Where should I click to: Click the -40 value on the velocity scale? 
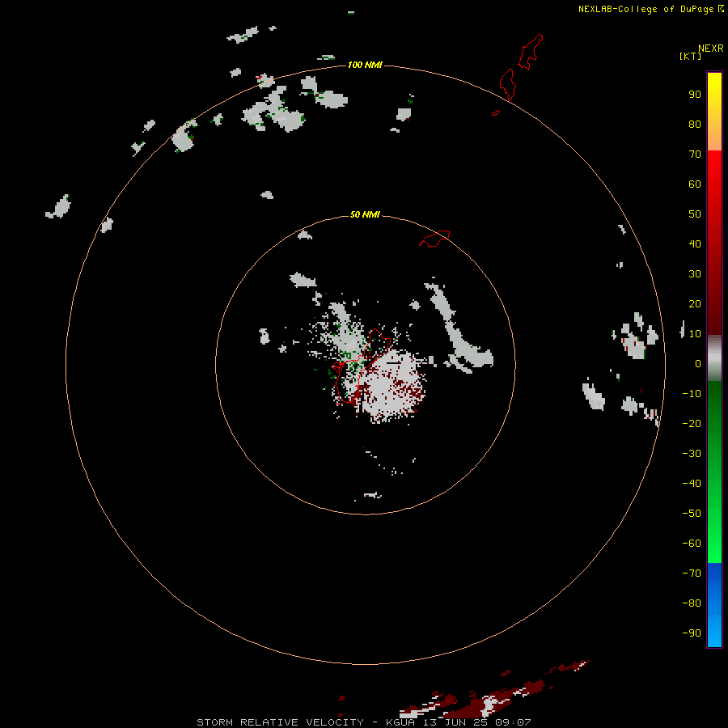(692, 484)
